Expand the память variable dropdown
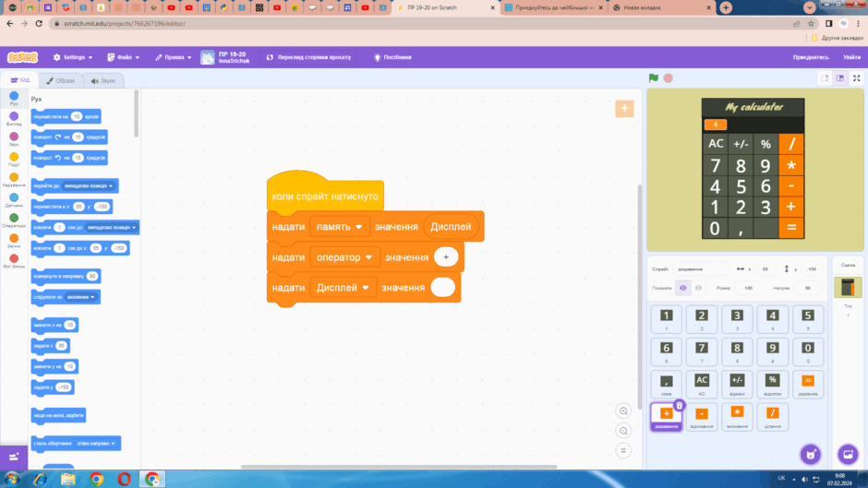This screenshot has height=488, width=868. tap(358, 227)
